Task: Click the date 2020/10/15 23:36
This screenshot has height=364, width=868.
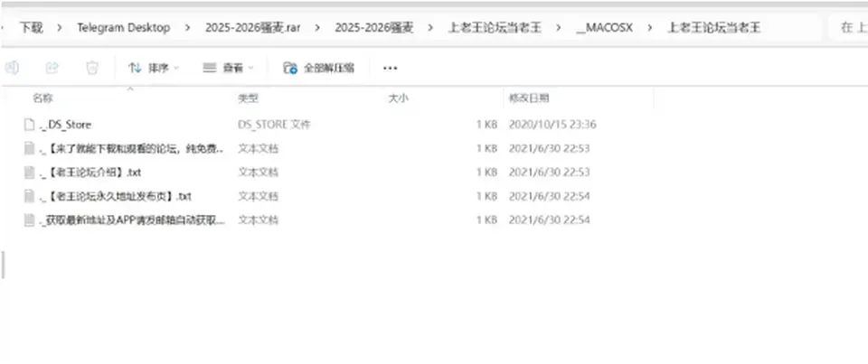Action: pyautogui.click(x=552, y=125)
